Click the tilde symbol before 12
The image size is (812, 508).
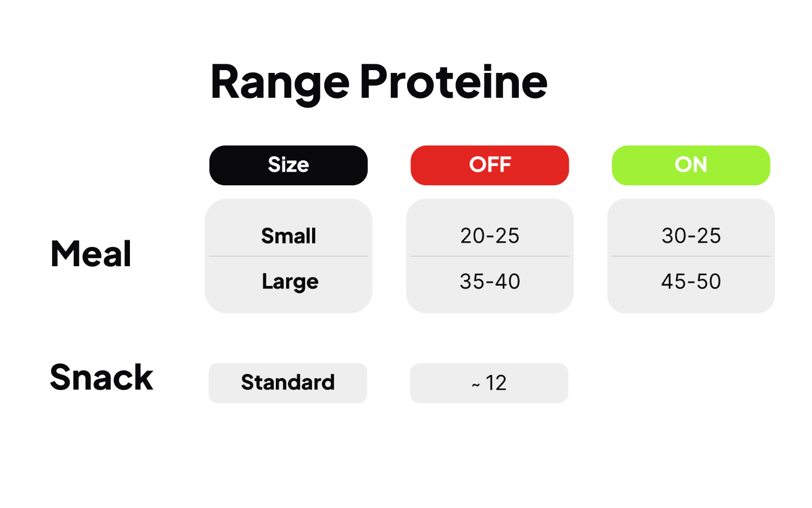(x=476, y=385)
